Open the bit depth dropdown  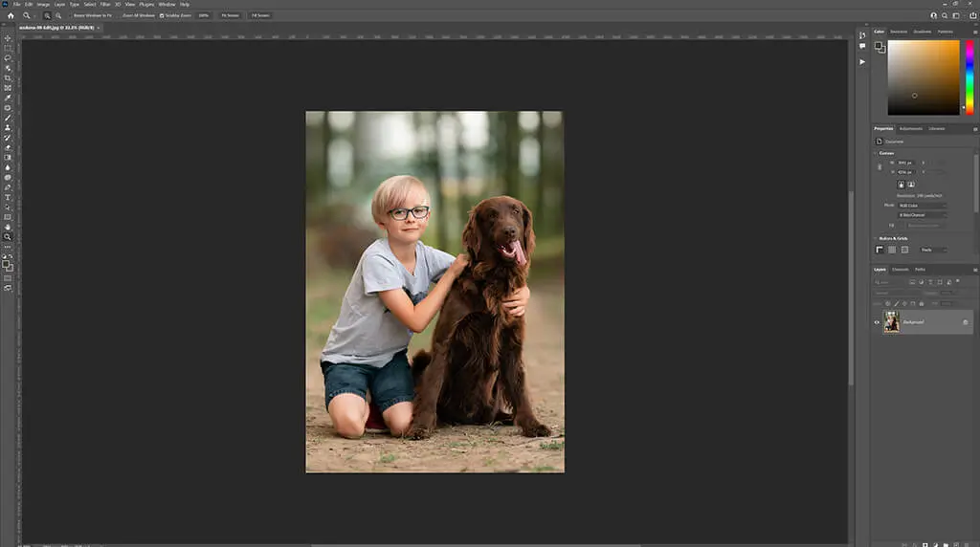[923, 215]
